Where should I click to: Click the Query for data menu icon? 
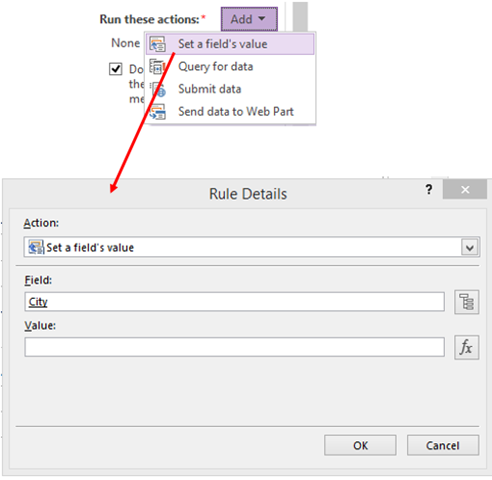tap(157, 67)
